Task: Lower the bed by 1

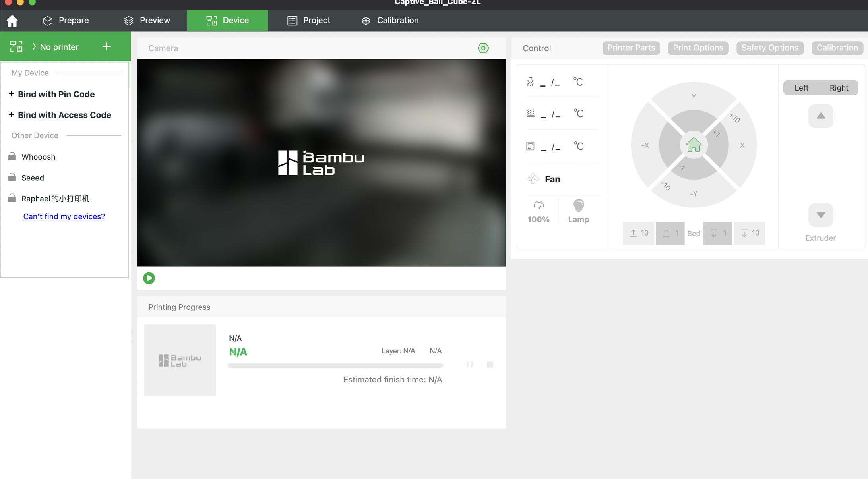Action: (718, 233)
